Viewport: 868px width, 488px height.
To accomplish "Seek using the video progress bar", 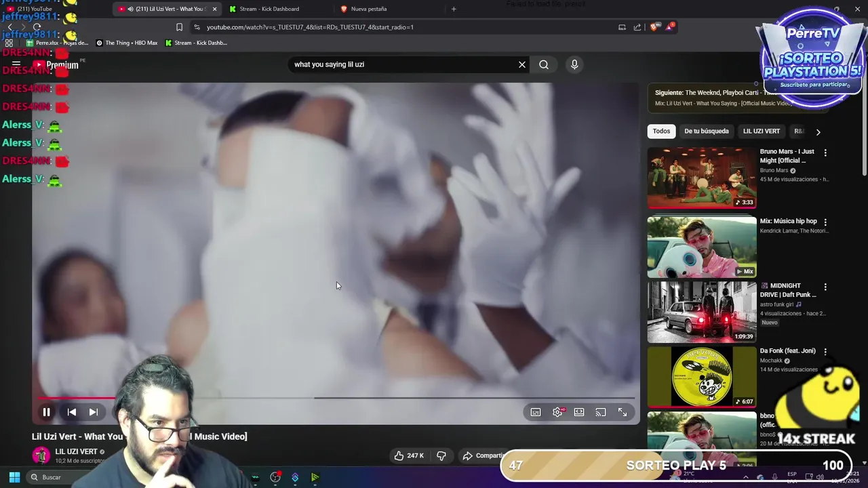I will pos(336,398).
